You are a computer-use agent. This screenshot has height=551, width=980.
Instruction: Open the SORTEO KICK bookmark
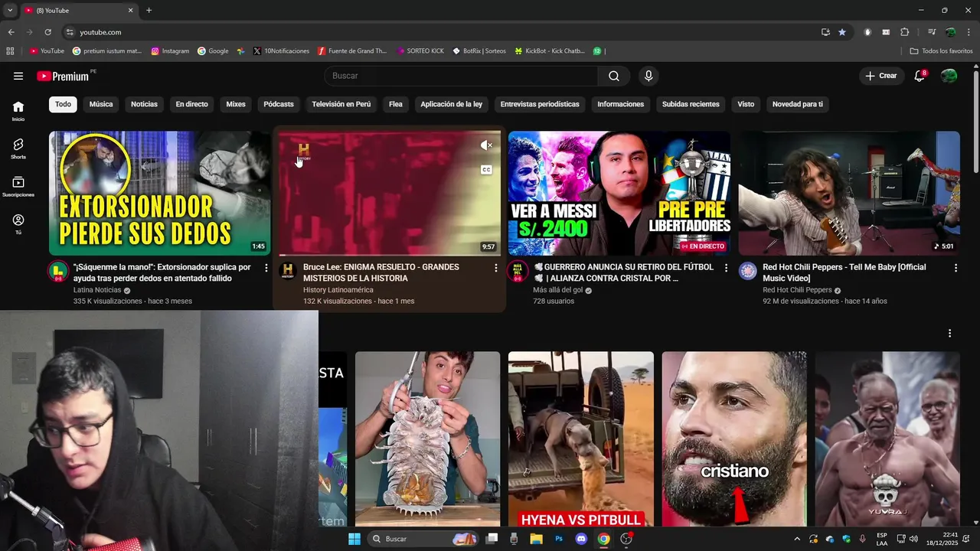(420, 51)
